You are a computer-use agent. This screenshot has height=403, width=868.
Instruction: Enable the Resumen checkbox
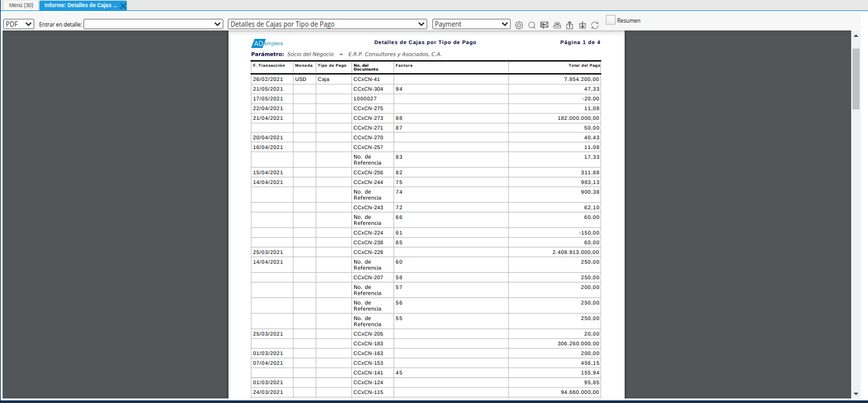(610, 20)
